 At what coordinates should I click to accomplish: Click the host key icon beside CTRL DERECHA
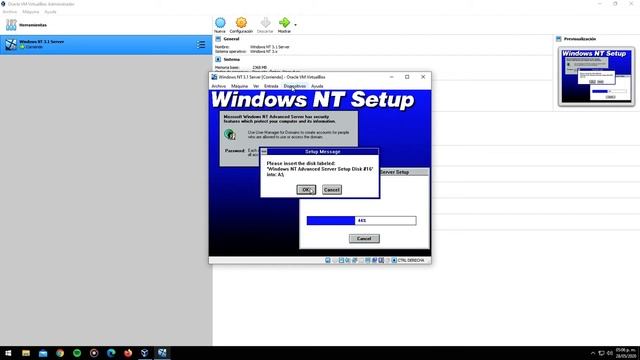click(394, 260)
